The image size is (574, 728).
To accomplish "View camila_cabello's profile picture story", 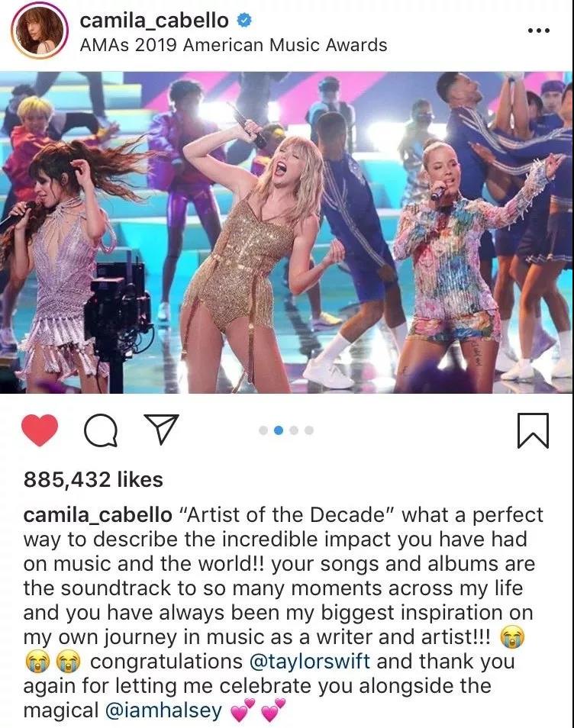I will point(40,32).
